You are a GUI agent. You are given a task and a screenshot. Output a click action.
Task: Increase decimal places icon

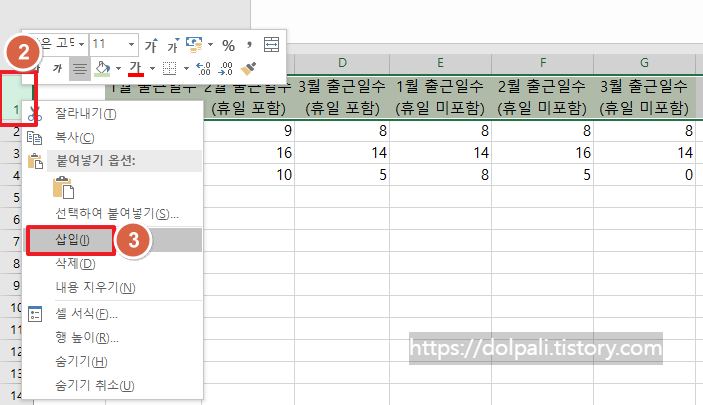pyautogui.click(x=204, y=69)
